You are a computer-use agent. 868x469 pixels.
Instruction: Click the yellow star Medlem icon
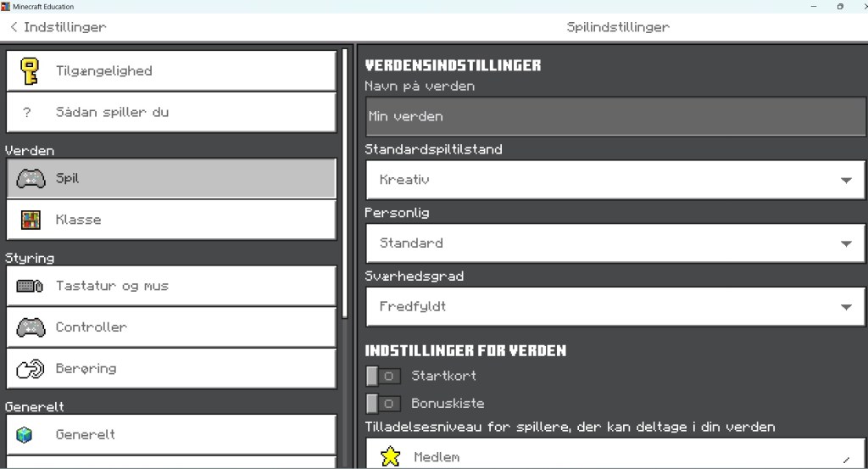pos(390,456)
